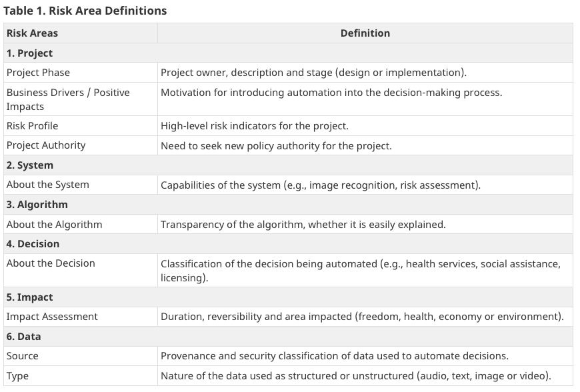Click the '4. Decision' section heading

coord(33,244)
